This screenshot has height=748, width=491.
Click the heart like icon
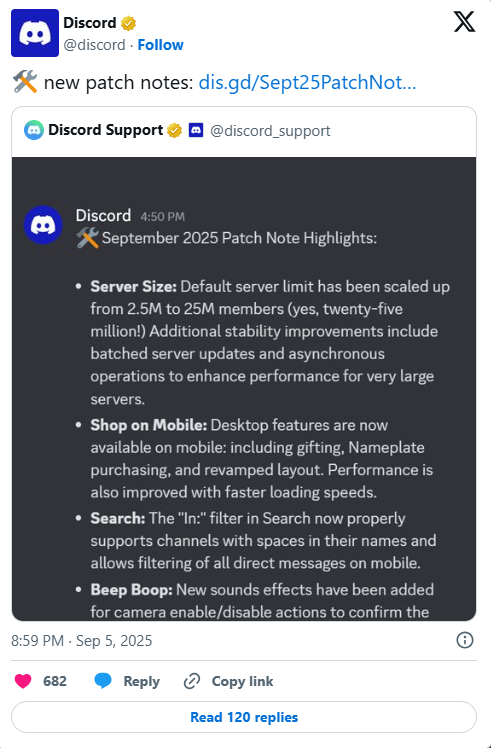coord(23,681)
